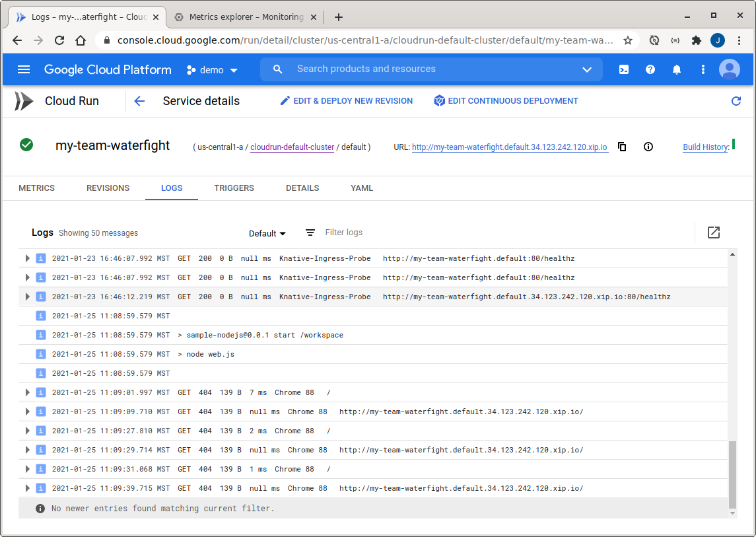Switch to the YAML tab

point(362,188)
